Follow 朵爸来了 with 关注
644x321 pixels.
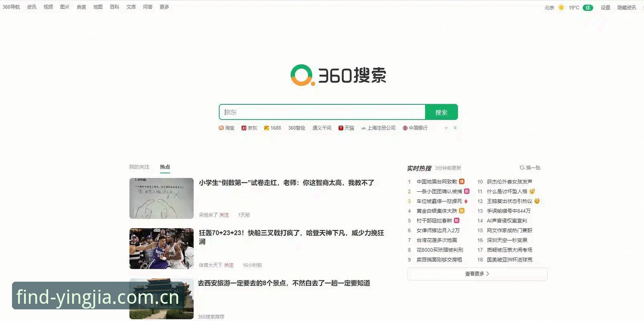(224, 215)
